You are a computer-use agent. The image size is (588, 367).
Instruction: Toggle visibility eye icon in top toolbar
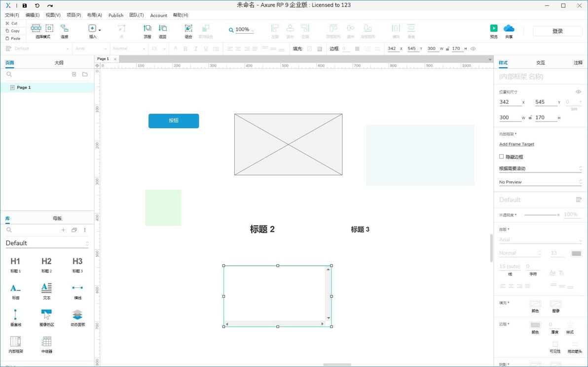pos(473,48)
